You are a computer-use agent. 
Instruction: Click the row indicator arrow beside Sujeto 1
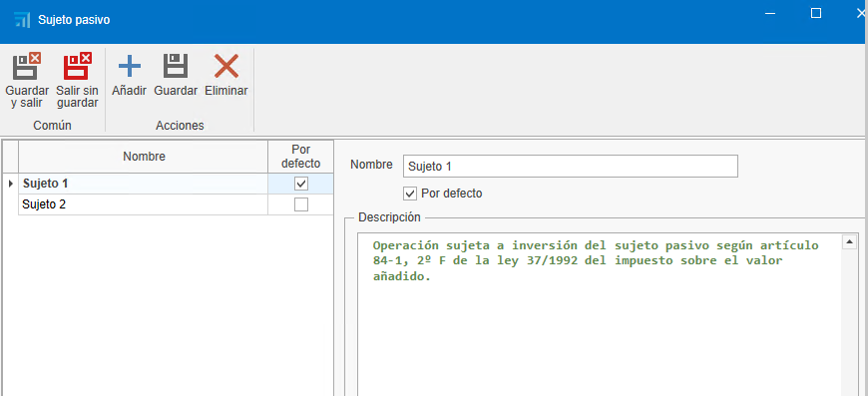click(x=11, y=184)
